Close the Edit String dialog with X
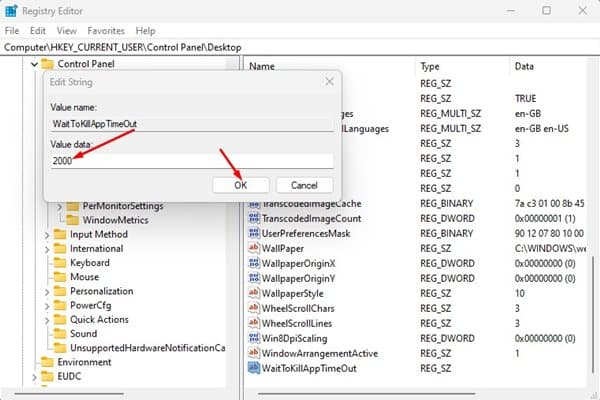This screenshot has width=600, height=400. pos(329,82)
